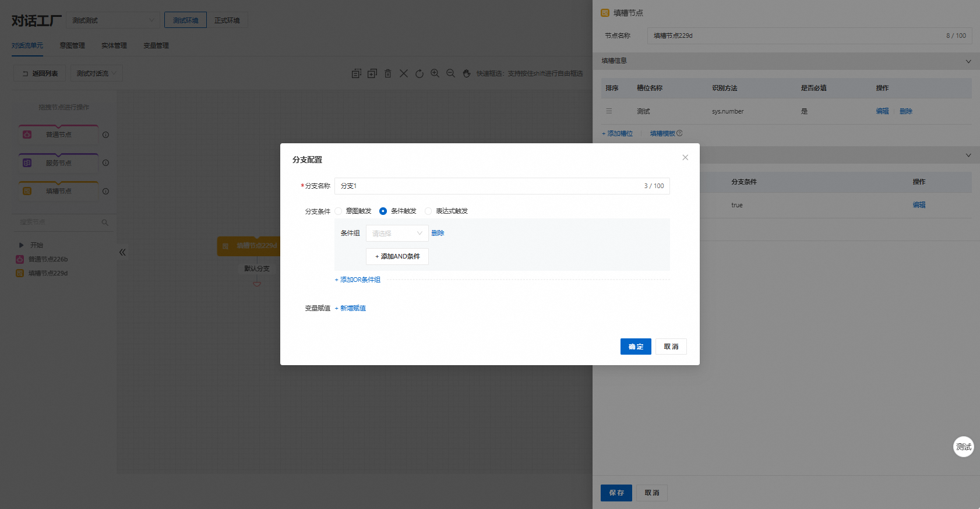Click the copy-selection toolbar icon

(357, 73)
